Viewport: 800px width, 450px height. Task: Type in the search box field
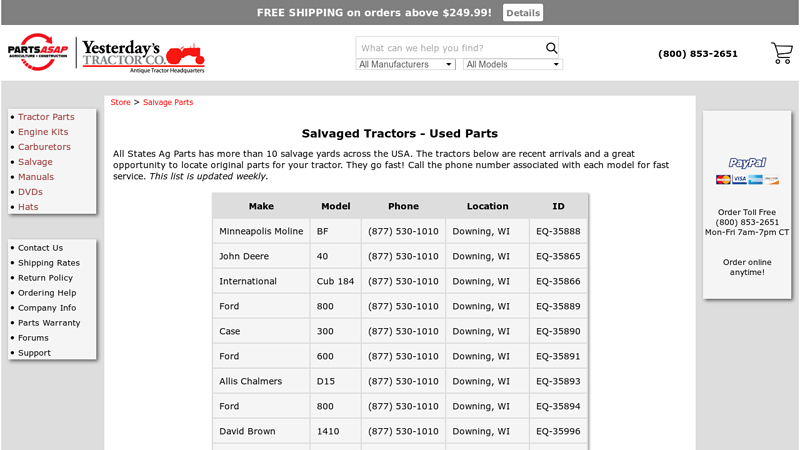click(450, 48)
